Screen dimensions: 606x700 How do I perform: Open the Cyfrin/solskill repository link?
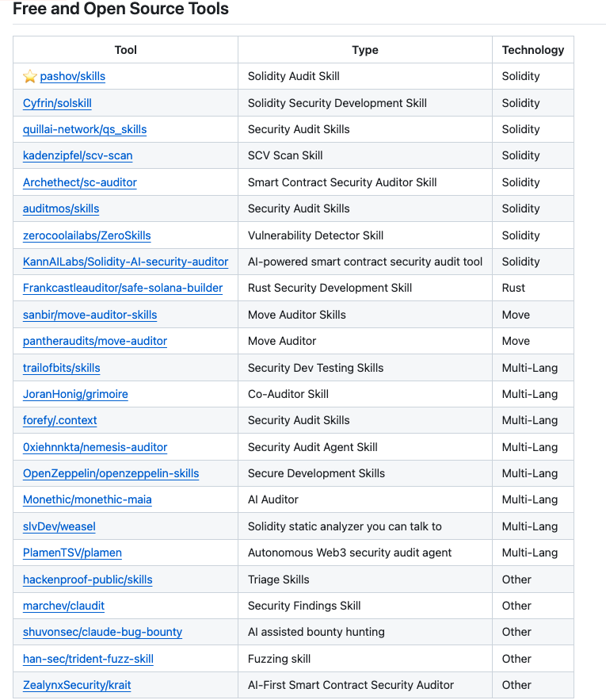point(57,103)
